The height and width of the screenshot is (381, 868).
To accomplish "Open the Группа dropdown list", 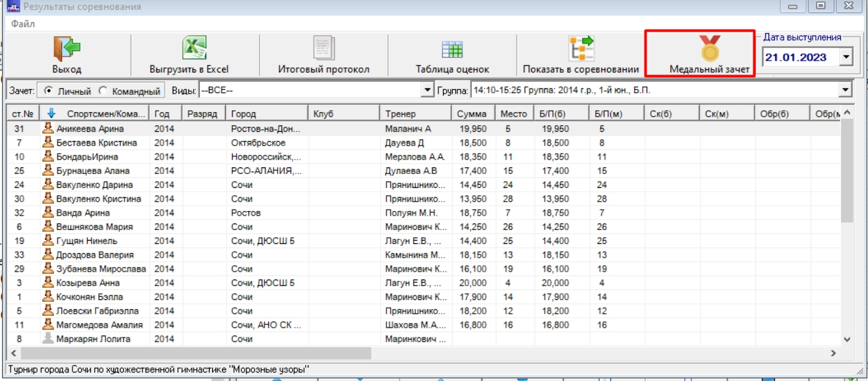I will (845, 90).
